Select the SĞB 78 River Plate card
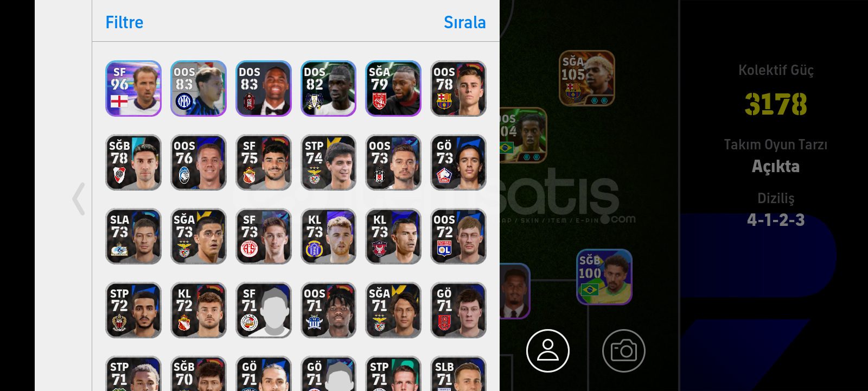 [133, 162]
